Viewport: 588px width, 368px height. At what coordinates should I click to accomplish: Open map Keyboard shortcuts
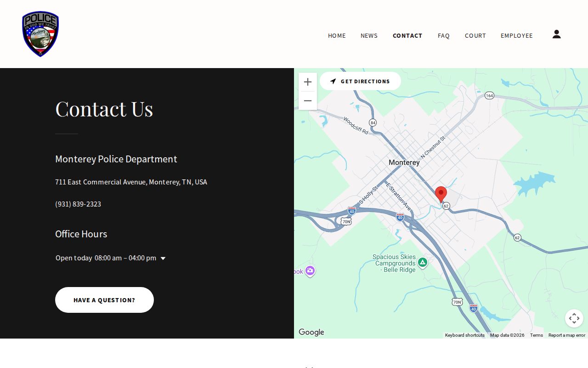point(465,335)
